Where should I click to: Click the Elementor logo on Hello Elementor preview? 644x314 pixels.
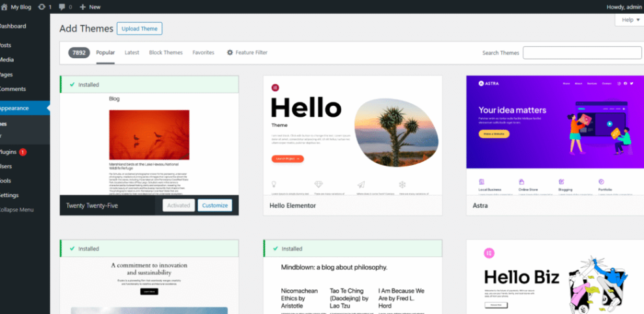[275, 87]
